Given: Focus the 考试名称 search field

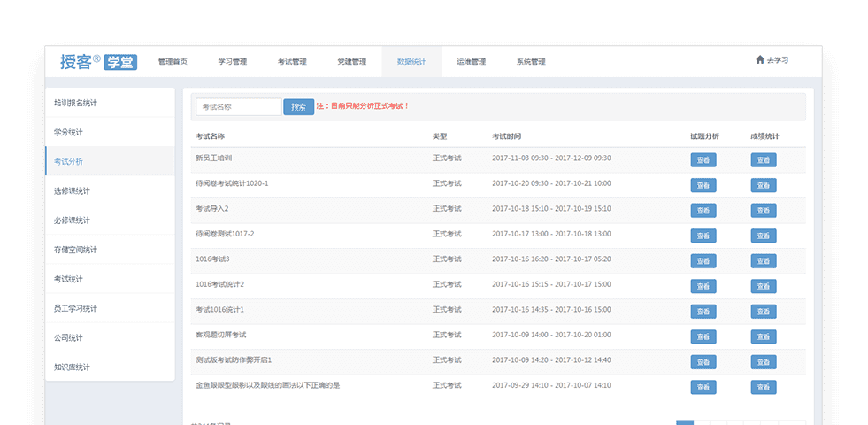Looking at the screenshot, I should point(239,107).
